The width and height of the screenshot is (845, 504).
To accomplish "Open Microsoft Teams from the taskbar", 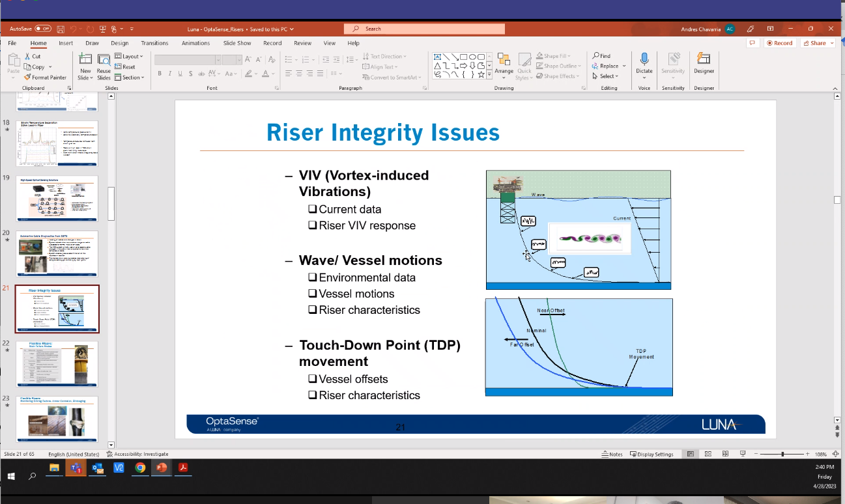I will (76, 468).
